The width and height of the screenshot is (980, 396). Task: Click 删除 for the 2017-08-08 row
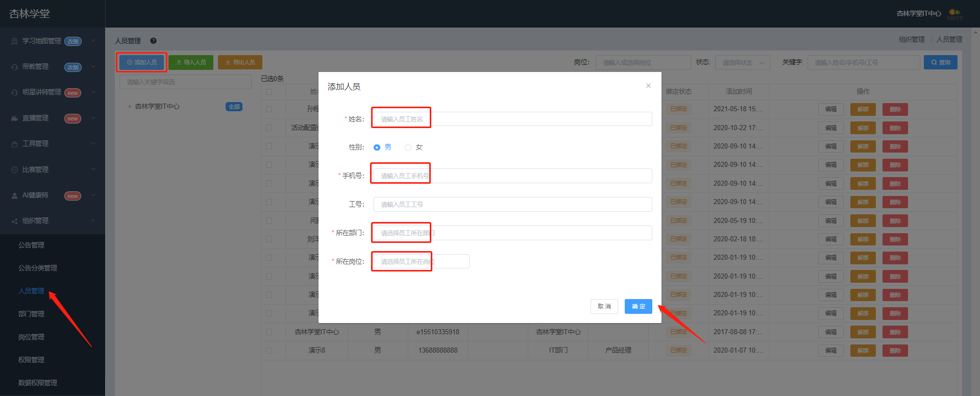coord(895,332)
